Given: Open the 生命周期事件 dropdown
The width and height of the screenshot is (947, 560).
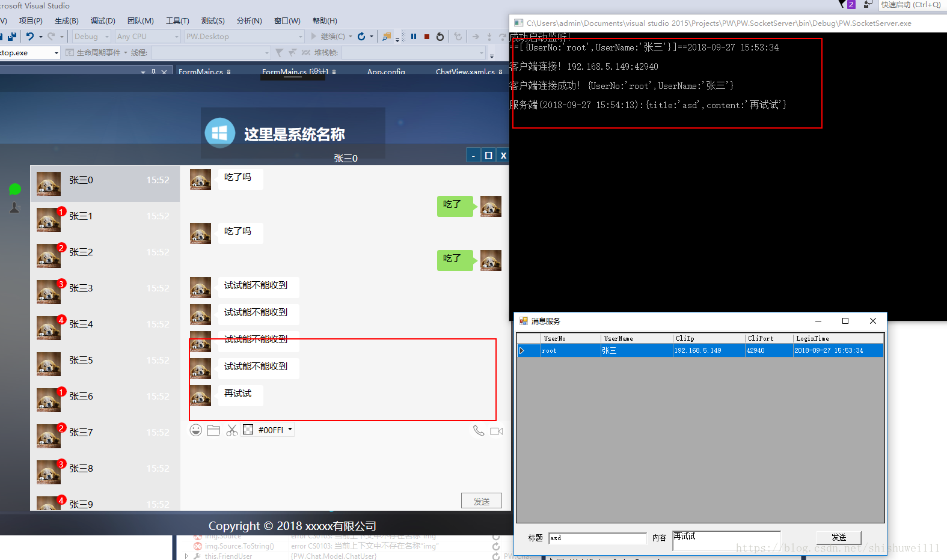Looking at the screenshot, I should point(126,53).
